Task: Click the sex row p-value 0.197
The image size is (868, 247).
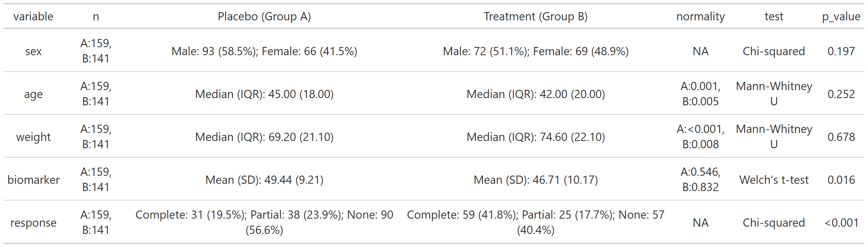Action: 841,51
